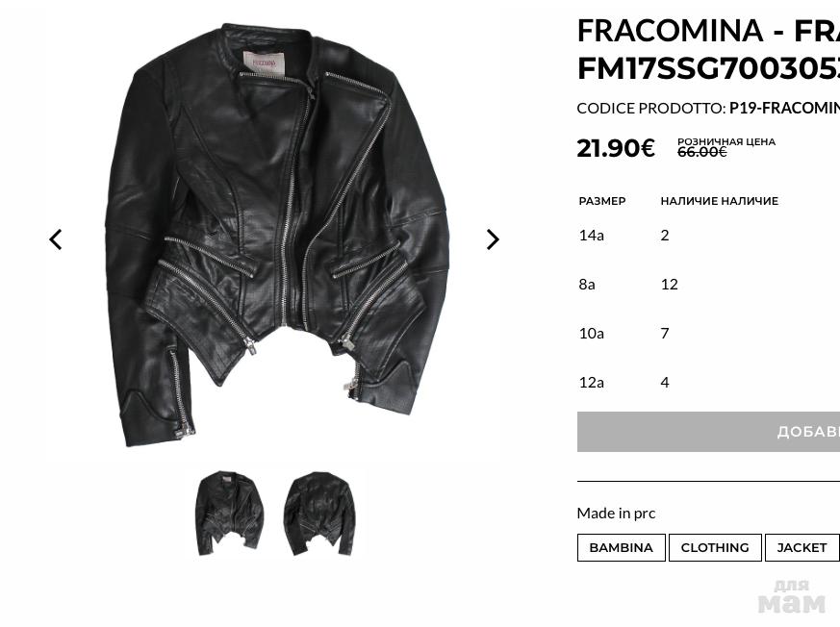Image resolution: width=840 pixels, height=627 pixels.
Task: Click the РАЗМЕР column header
Action: 602,201
